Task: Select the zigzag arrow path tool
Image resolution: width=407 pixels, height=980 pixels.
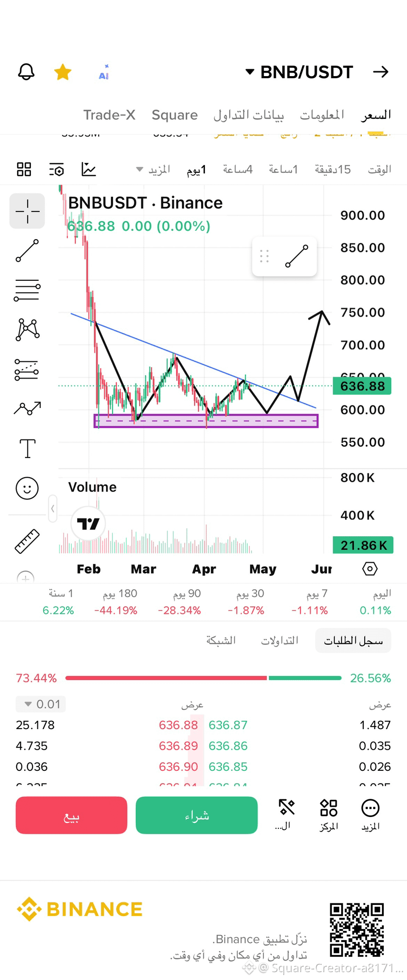Action: (x=28, y=408)
